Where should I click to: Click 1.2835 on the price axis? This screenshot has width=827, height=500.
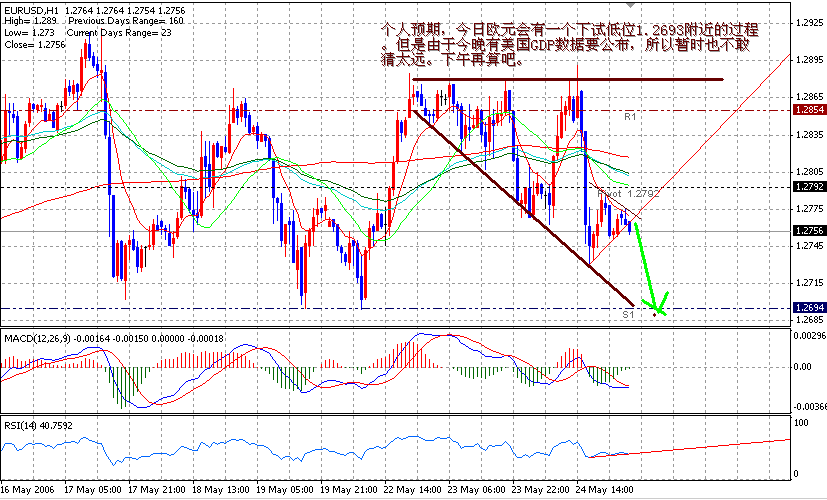pos(810,134)
